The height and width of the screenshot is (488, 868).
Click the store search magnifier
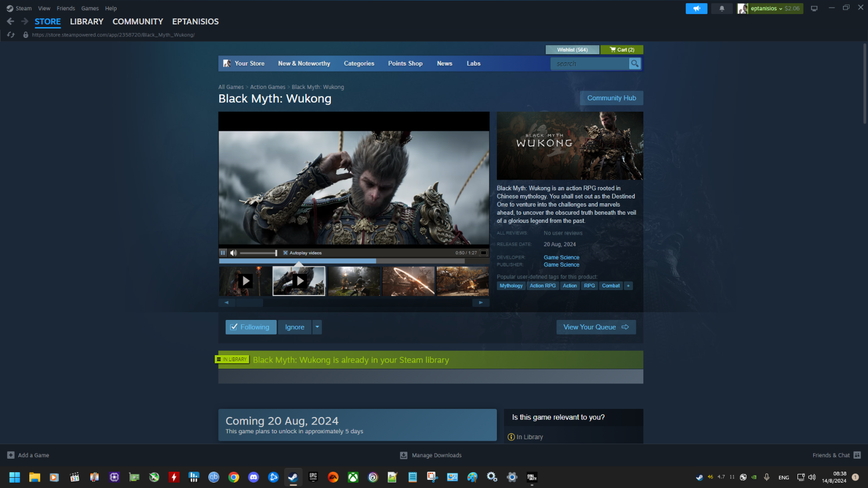click(634, 63)
